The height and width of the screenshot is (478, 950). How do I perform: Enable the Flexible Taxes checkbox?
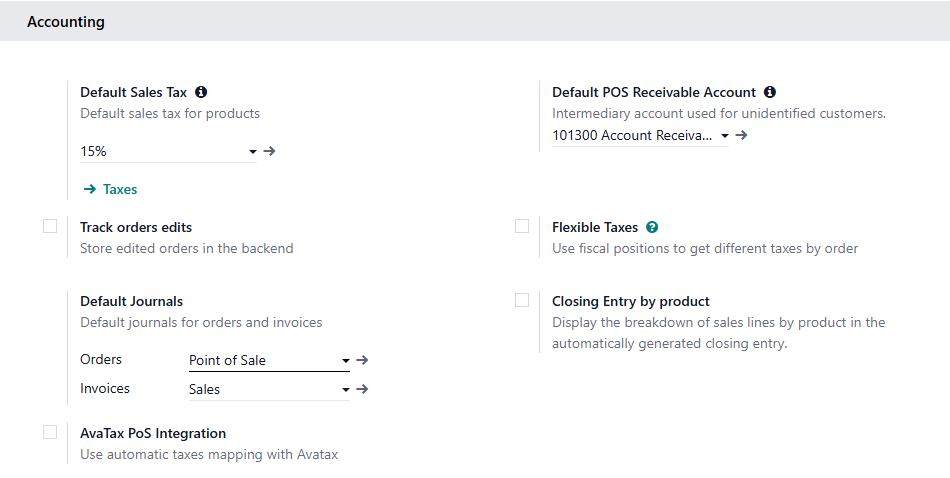coord(522,227)
